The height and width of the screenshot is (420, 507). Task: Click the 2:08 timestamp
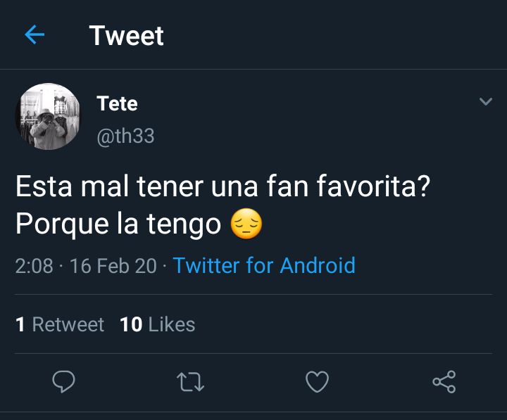tap(34, 266)
